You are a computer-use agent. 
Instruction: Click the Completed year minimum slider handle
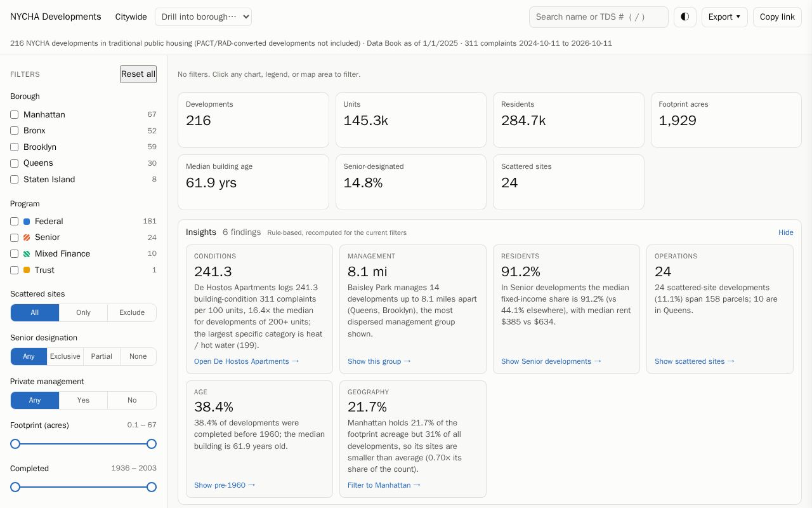tap(15, 487)
